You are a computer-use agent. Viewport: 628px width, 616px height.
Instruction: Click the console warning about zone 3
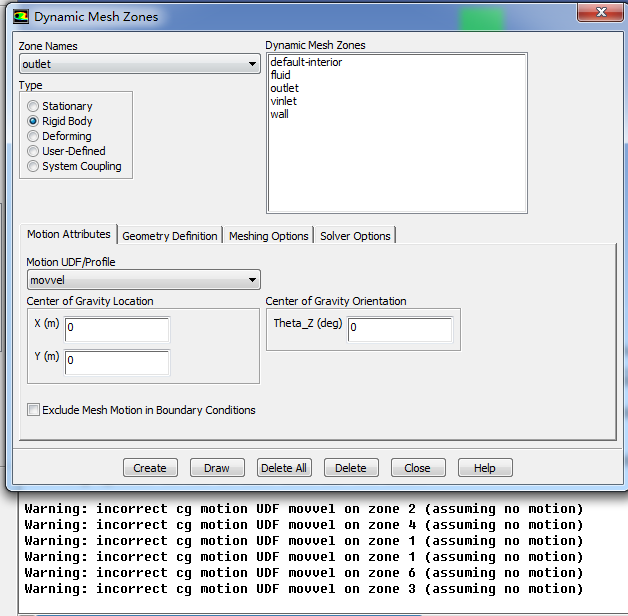point(304,589)
